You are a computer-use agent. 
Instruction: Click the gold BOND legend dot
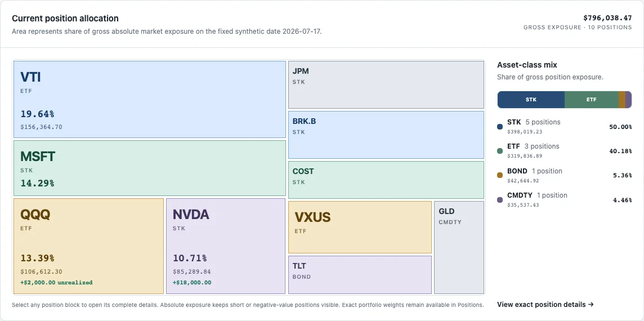[x=500, y=175]
